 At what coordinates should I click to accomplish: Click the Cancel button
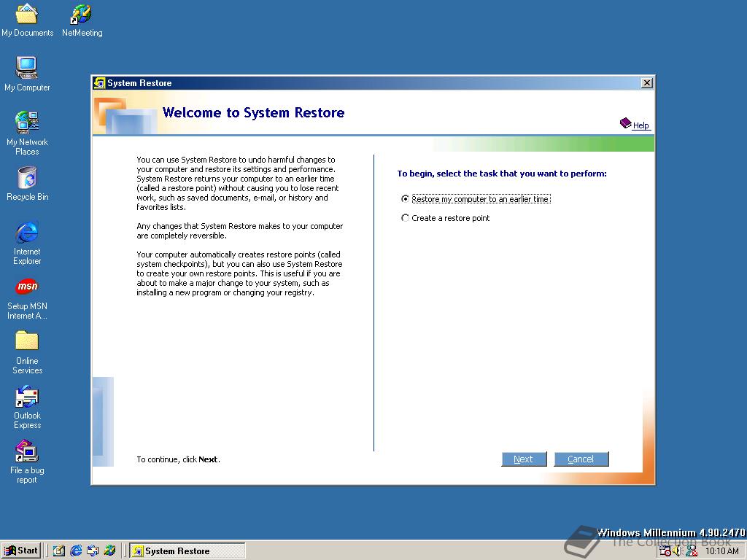pyautogui.click(x=581, y=459)
